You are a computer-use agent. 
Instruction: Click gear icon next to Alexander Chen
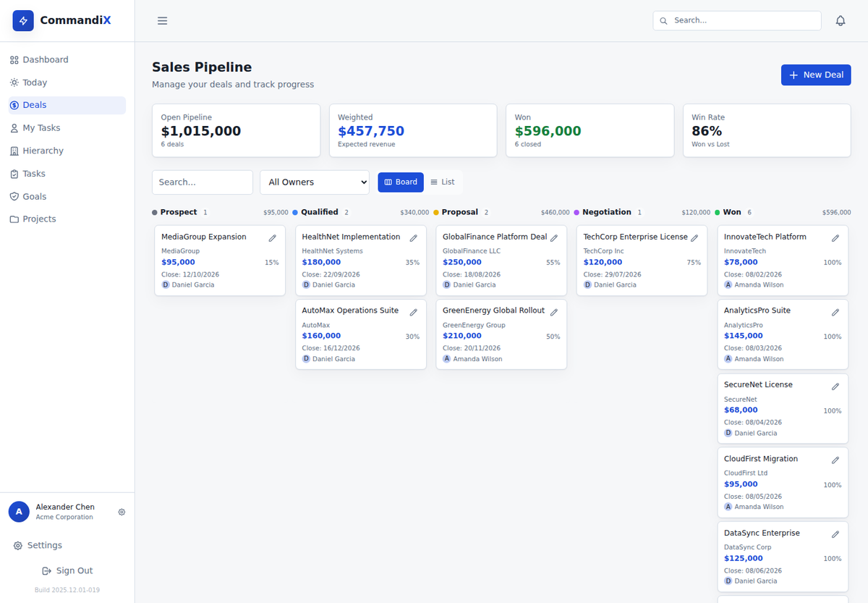coord(122,512)
